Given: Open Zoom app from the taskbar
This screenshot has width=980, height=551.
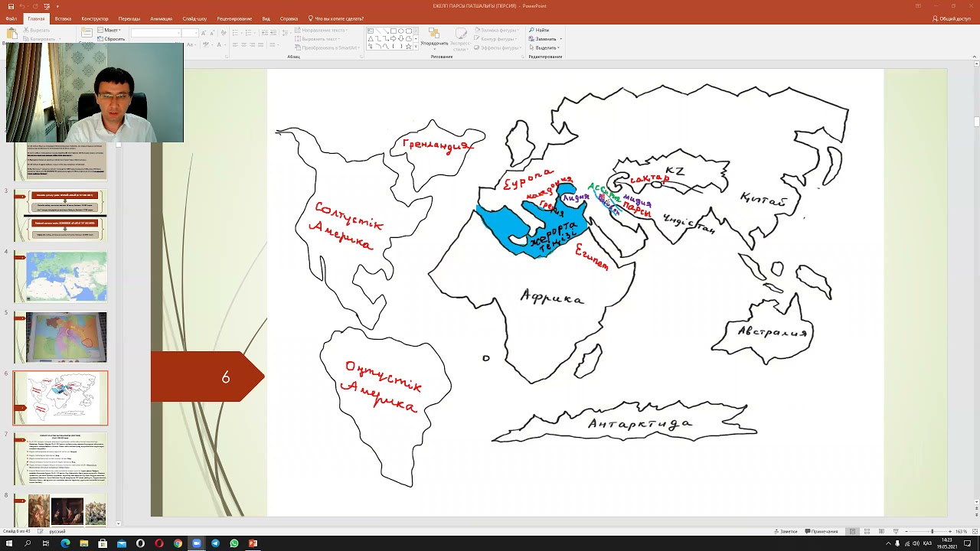Looking at the screenshot, I should pos(197,543).
